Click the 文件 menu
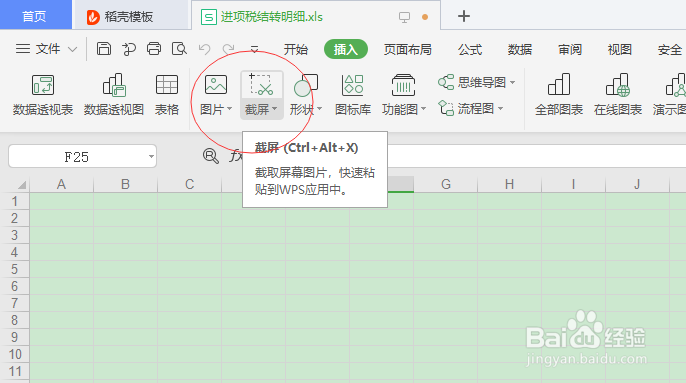 47,49
